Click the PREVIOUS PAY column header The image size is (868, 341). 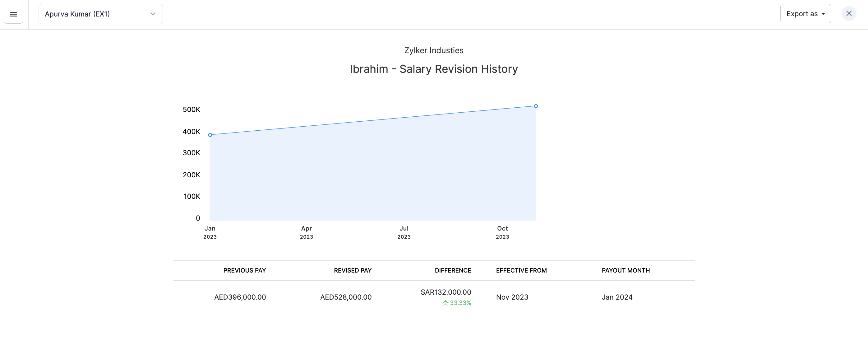pyautogui.click(x=244, y=270)
